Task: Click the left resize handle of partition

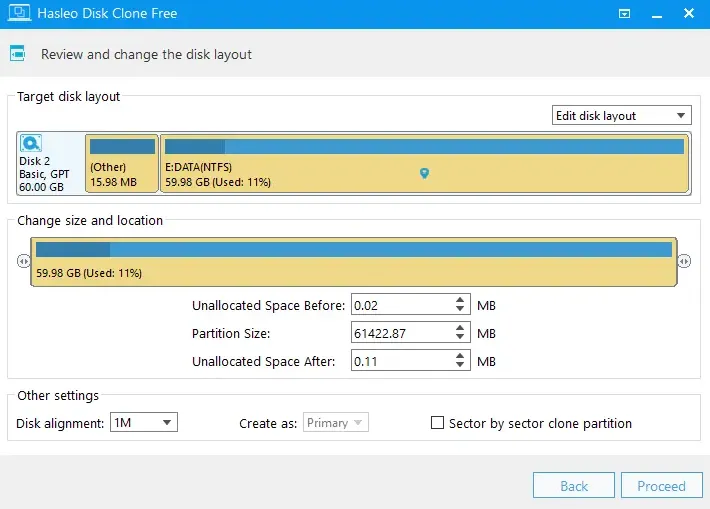Action: click(24, 261)
